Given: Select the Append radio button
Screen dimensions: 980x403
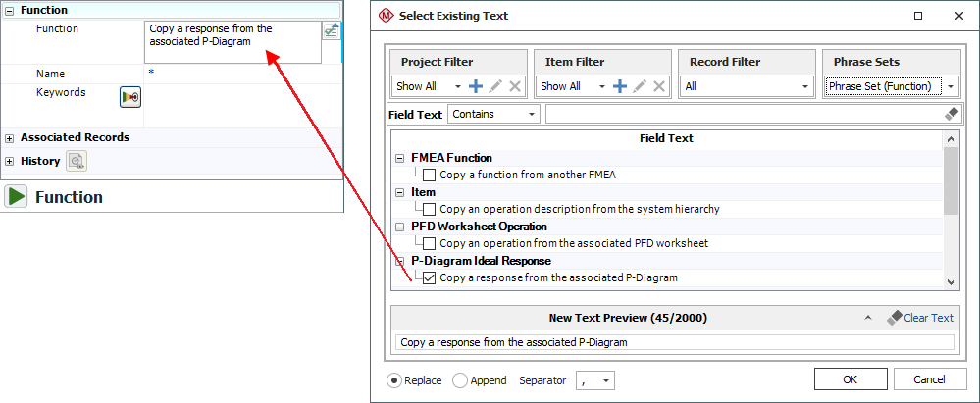Looking at the screenshot, I should pos(460,380).
